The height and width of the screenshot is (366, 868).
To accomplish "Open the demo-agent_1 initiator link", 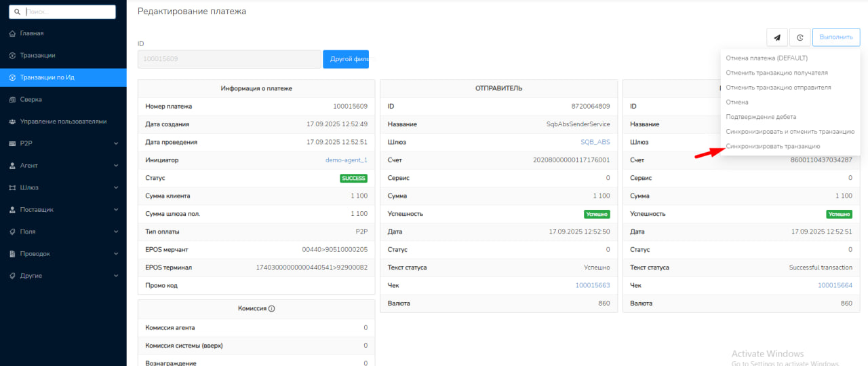I will tap(346, 160).
